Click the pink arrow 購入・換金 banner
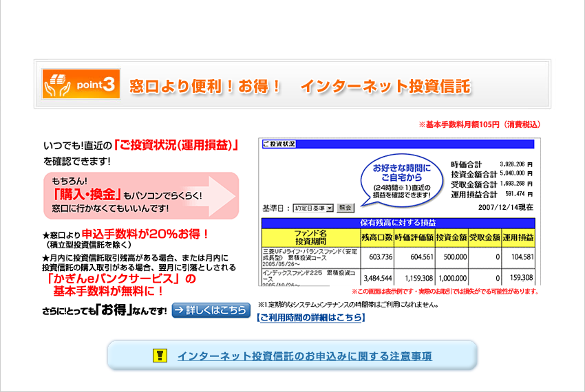585x392 pixels. click(141, 195)
